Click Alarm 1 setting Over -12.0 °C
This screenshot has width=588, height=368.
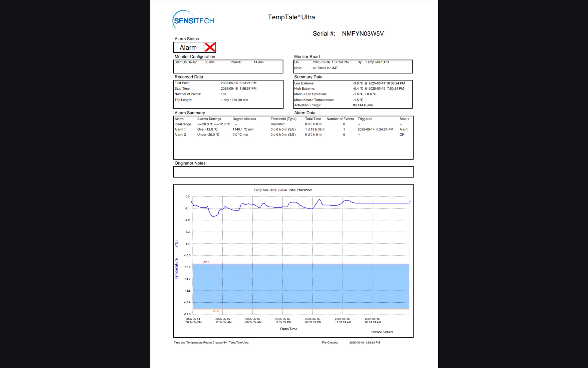point(207,129)
